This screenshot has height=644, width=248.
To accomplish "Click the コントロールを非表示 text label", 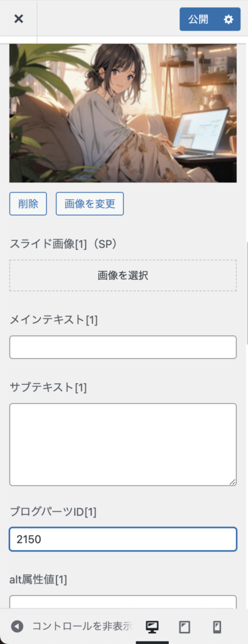I will (x=82, y=626).
